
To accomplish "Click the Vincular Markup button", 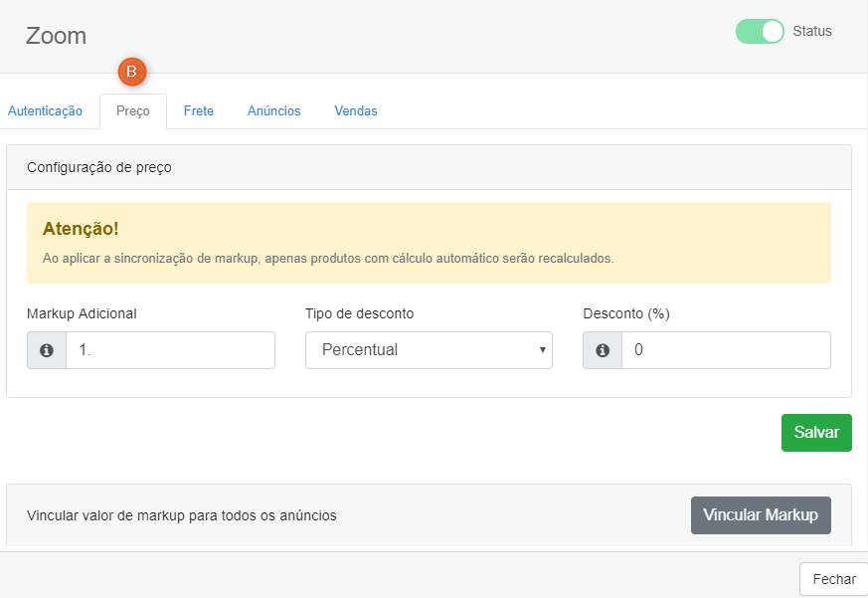I will tap(761, 514).
